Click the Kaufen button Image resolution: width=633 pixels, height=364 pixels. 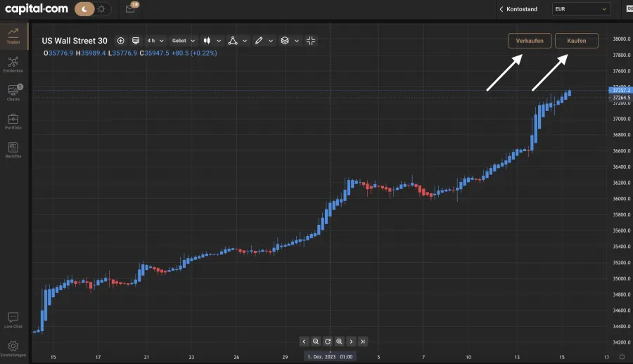576,40
